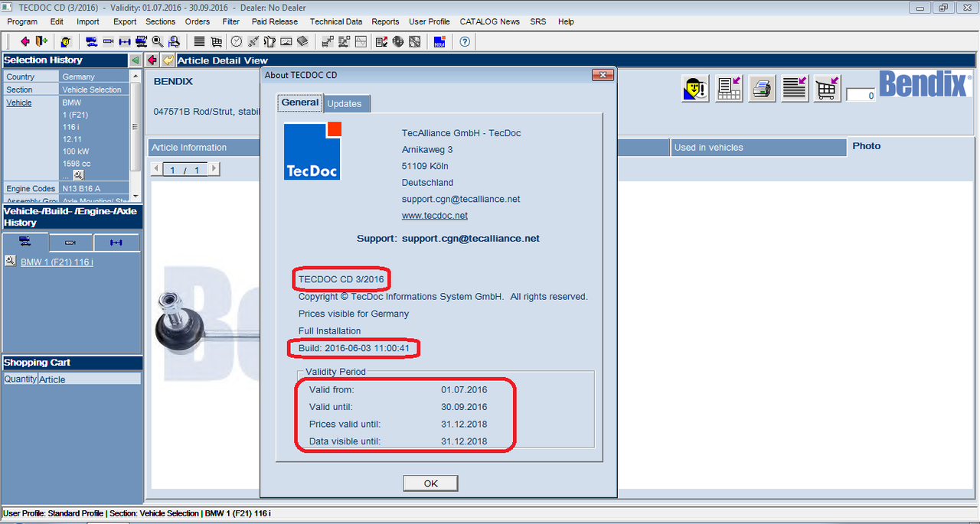Click the globe icon in toolbar
Screen dimensions: 980x524
tap(398, 41)
